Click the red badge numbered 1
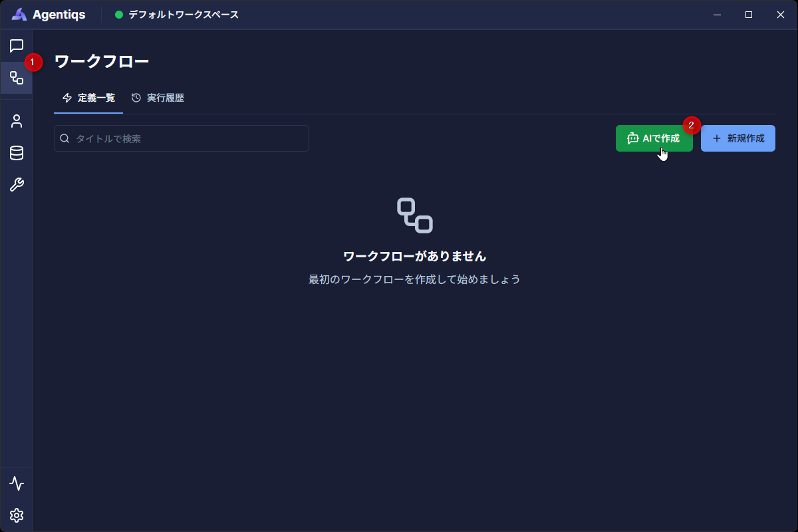The width and height of the screenshot is (798, 532). [x=34, y=62]
